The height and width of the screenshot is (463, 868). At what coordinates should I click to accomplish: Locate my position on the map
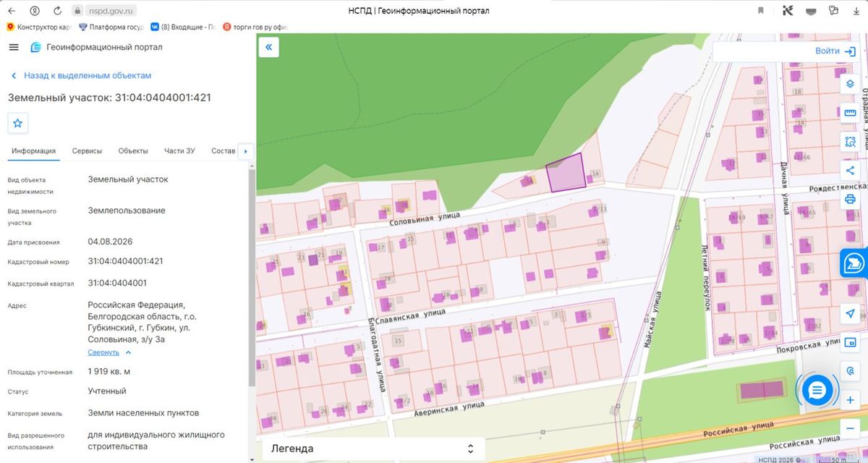tap(850, 313)
